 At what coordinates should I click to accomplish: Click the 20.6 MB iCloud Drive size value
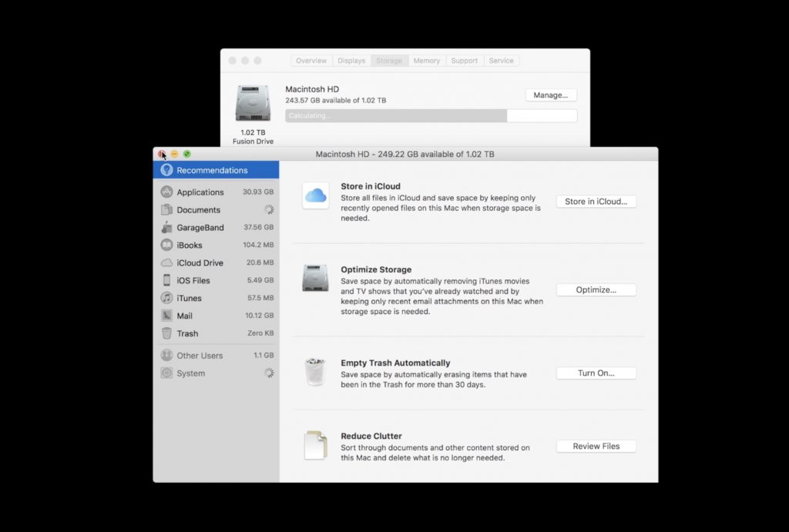pyautogui.click(x=260, y=262)
